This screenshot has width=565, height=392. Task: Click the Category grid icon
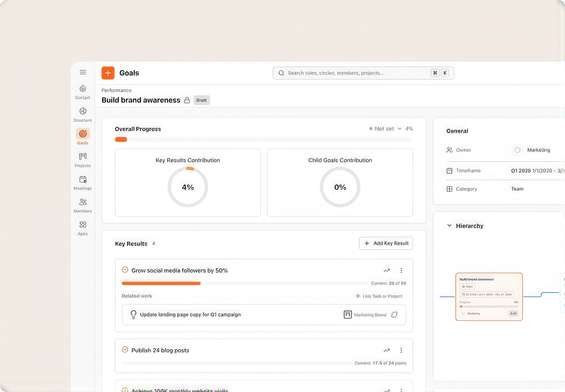click(x=449, y=189)
